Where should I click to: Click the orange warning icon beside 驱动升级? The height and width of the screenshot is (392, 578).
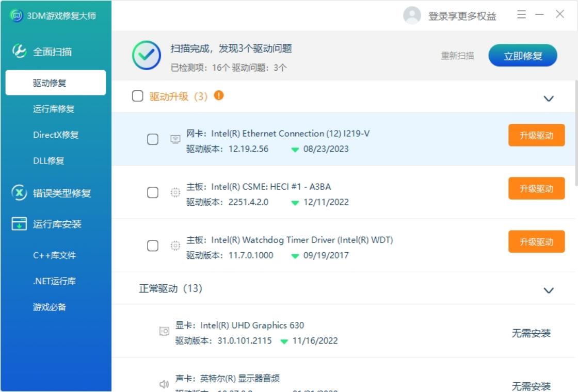(x=219, y=95)
